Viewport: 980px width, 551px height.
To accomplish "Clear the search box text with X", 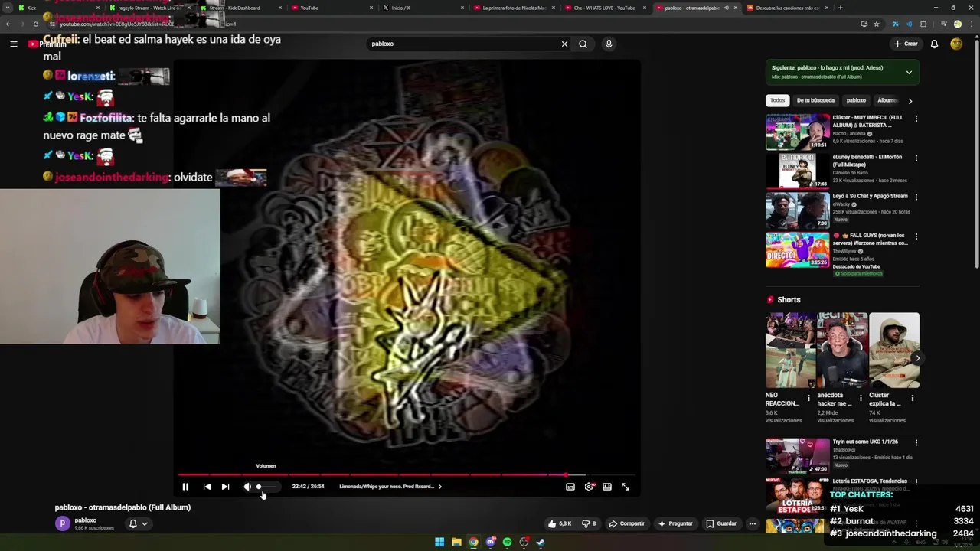I will pos(564,44).
